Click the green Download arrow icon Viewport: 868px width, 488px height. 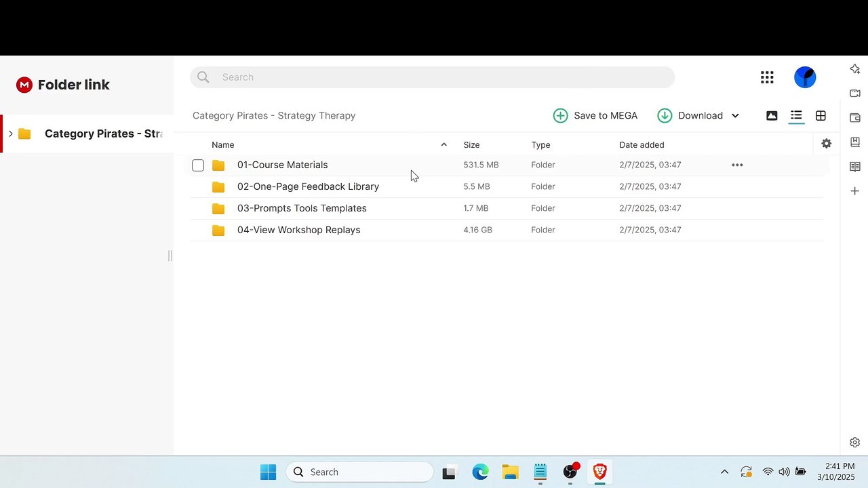pos(665,116)
